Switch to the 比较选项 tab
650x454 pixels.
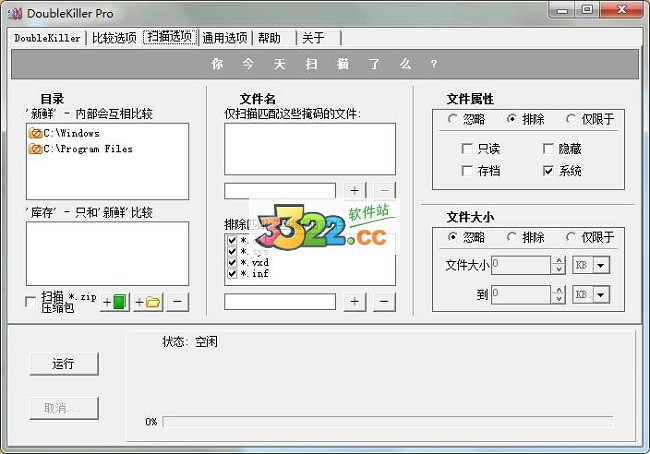[x=114, y=38]
